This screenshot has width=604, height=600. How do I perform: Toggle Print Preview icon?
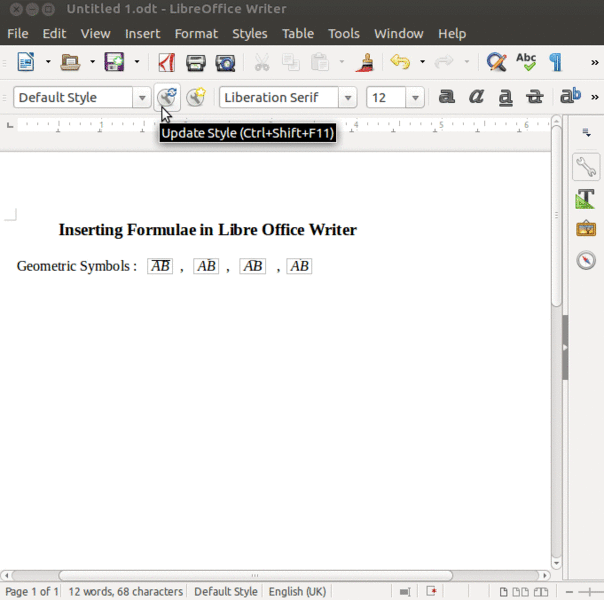tap(225, 63)
